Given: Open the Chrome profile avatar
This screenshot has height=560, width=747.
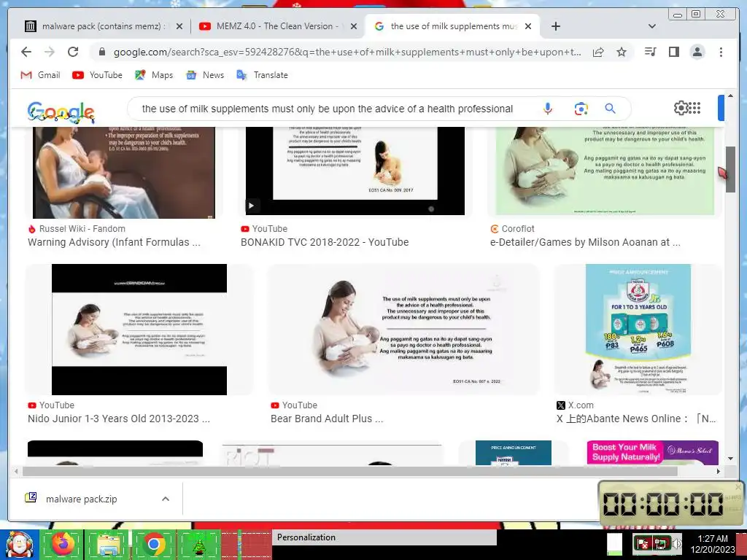Looking at the screenshot, I should tap(697, 52).
